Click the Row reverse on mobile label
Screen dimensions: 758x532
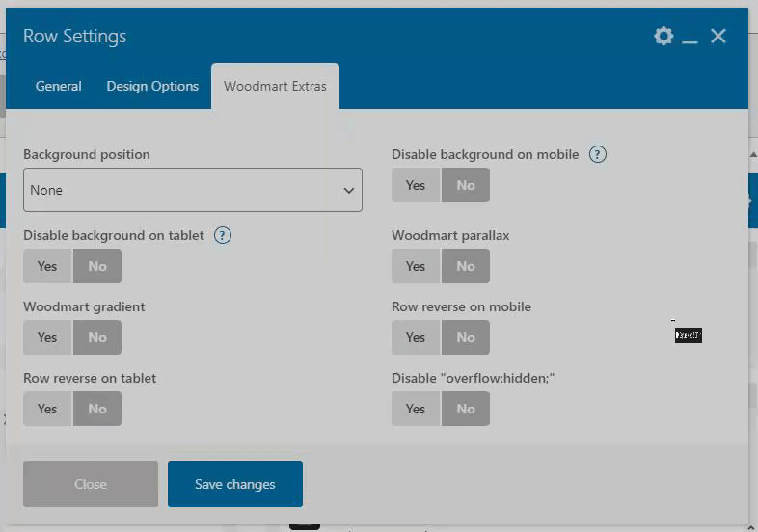pyautogui.click(x=462, y=306)
